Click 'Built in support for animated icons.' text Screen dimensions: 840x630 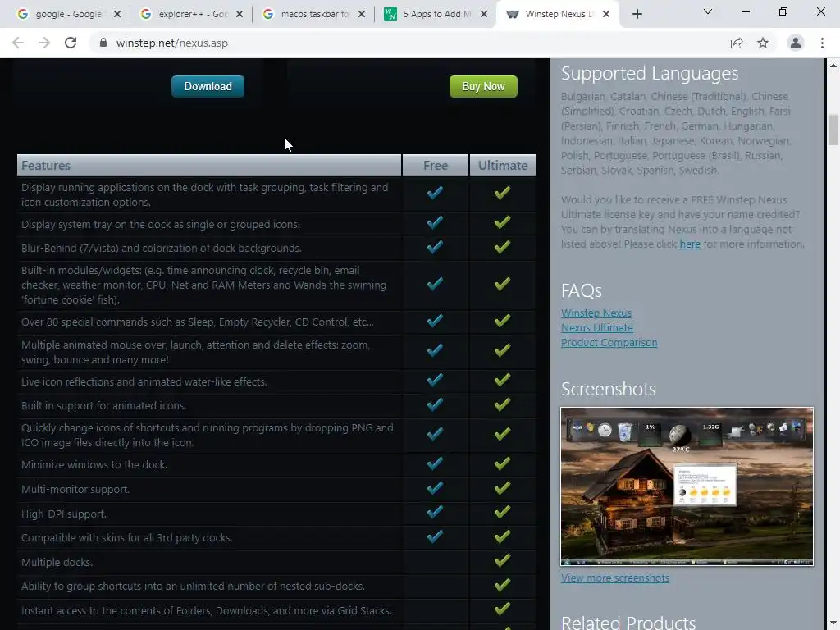pyautogui.click(x=104, y=406)
